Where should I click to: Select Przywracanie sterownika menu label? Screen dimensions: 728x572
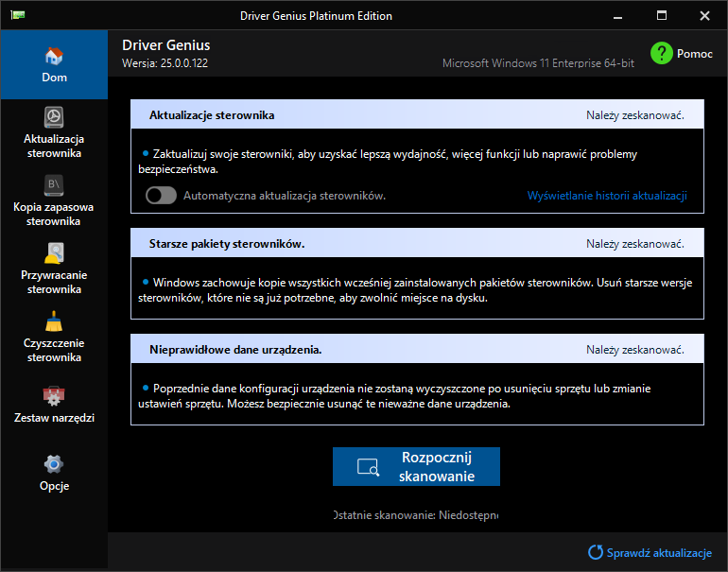tap(54, 282)
